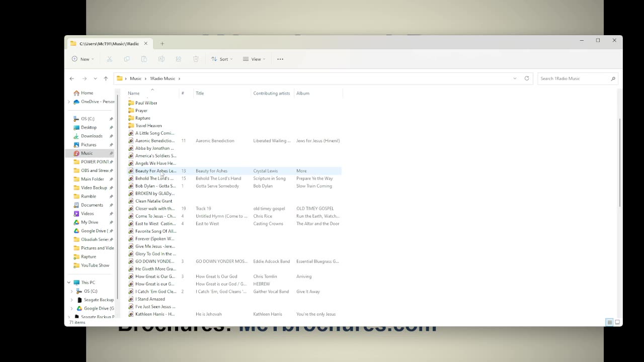Sort by the Title column header
Image resolution: width=644 pixels, height=362 pixels.
pyautogui.click(x=222, y=93)
